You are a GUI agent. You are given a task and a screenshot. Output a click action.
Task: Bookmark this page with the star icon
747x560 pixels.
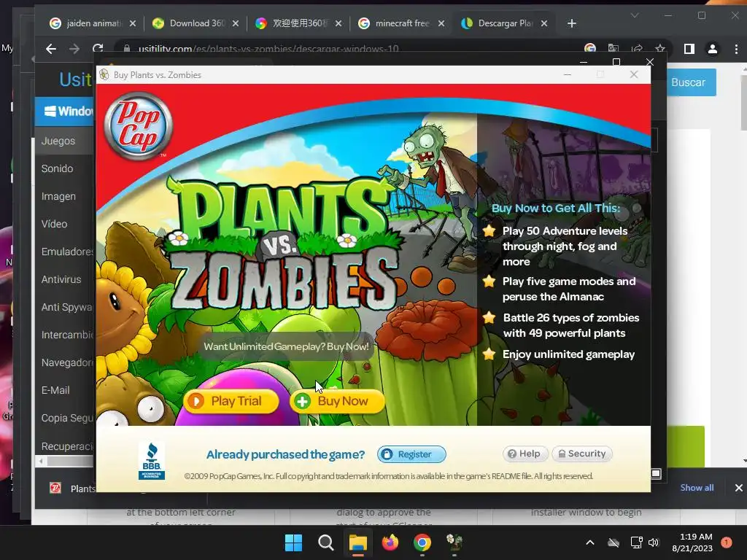tap(659, 49)
